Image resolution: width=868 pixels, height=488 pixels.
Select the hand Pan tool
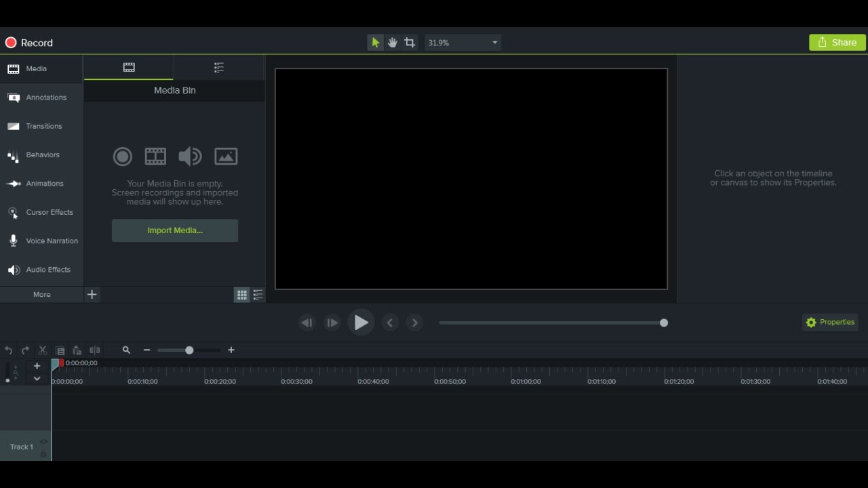[x=392, y=43]
